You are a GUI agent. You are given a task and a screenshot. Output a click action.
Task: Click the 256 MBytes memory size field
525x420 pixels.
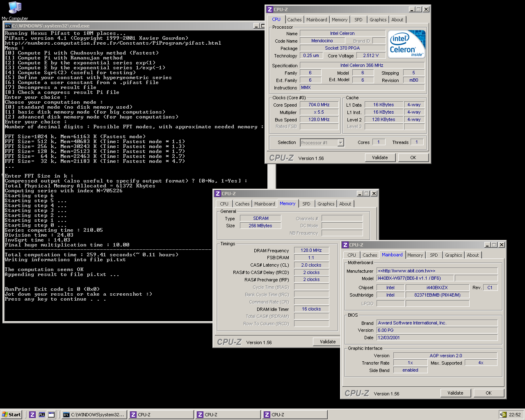point(261,226)
